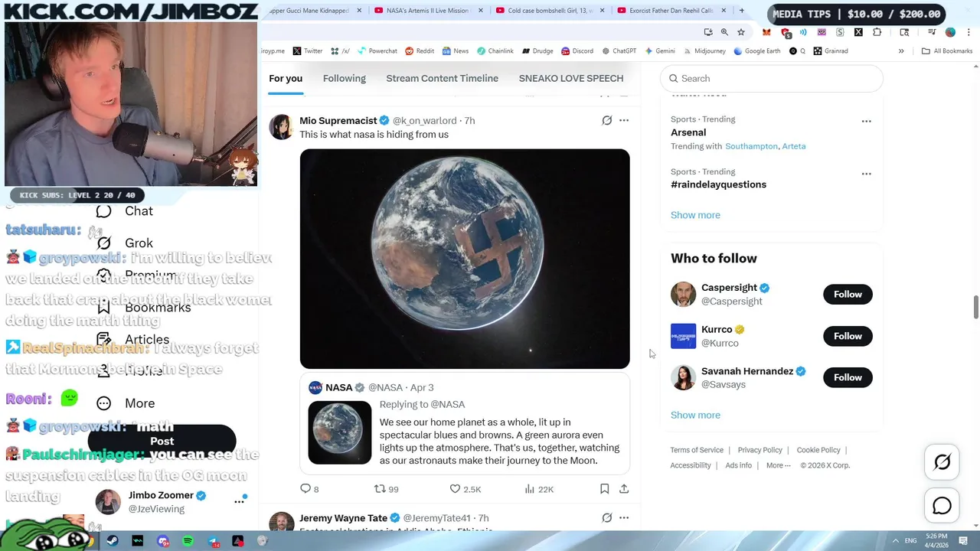Open Privacy Policy link

[x=759, y=450]
